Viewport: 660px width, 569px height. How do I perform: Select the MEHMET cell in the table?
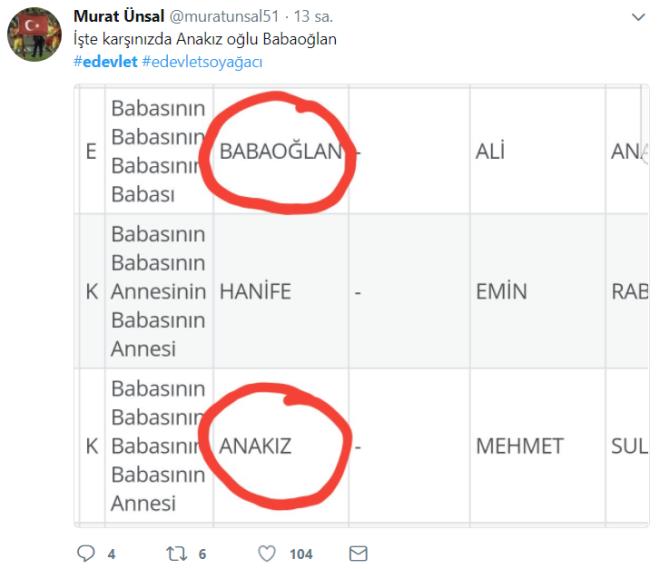[519, 446]
